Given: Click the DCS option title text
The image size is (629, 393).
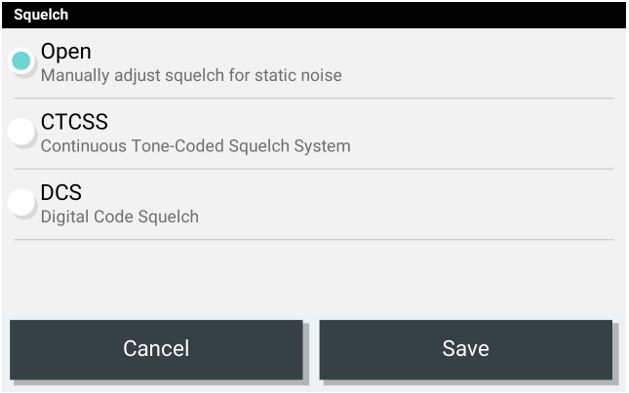Looking at the screenshot, I should tap(61, 192).
